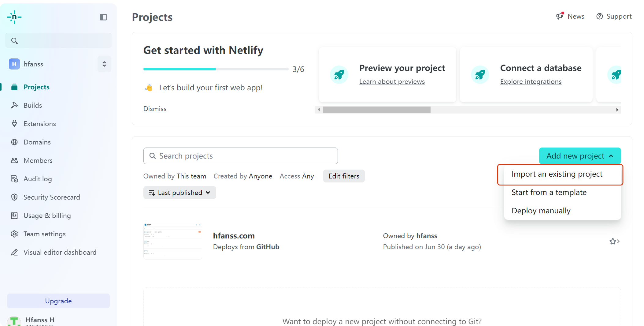Viewport: 644px width, 326px height.
Task: Click the Visual editor pencil icon
Action: [x=14, y=252]
